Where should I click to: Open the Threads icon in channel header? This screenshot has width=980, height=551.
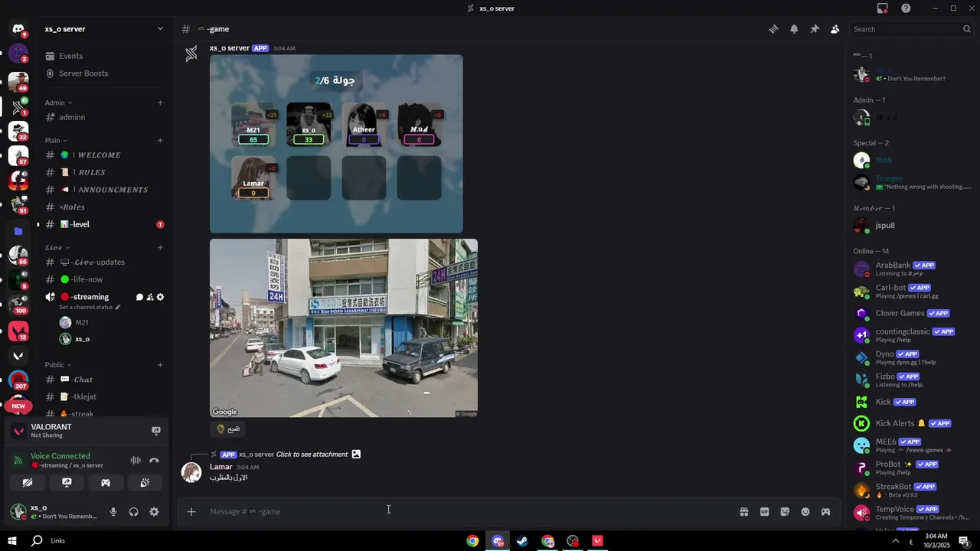(x=774, y=29)
